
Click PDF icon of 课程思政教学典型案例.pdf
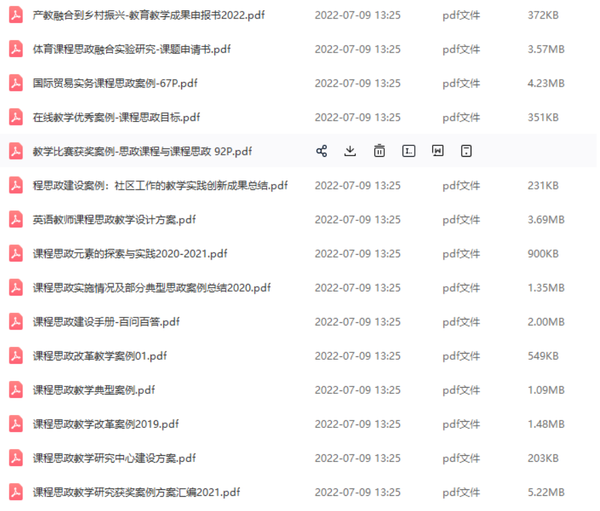point(16,390)
